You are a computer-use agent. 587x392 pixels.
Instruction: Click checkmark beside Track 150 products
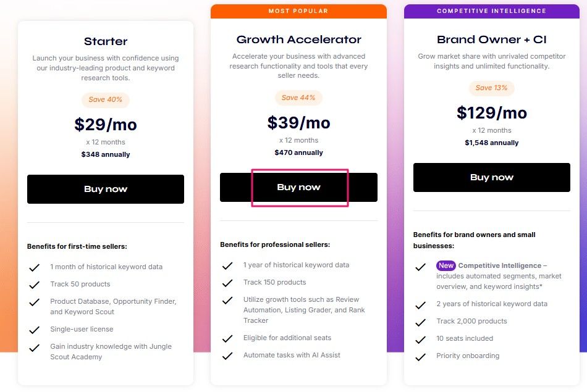[227, 283]
